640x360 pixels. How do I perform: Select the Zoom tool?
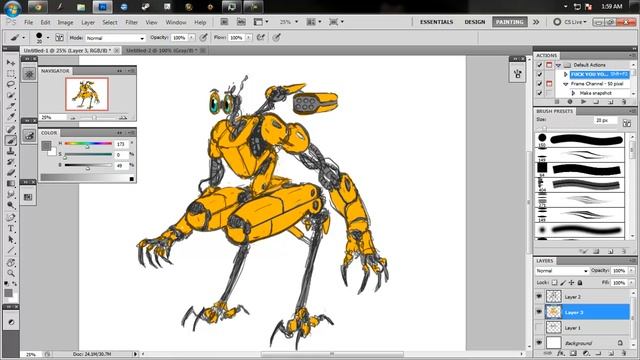pyautogui.click(x=11, y=273)
